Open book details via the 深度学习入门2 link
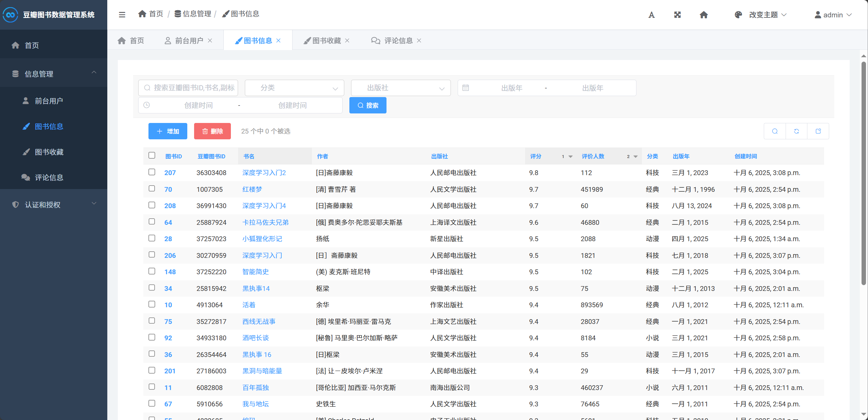 coord(264,172)
